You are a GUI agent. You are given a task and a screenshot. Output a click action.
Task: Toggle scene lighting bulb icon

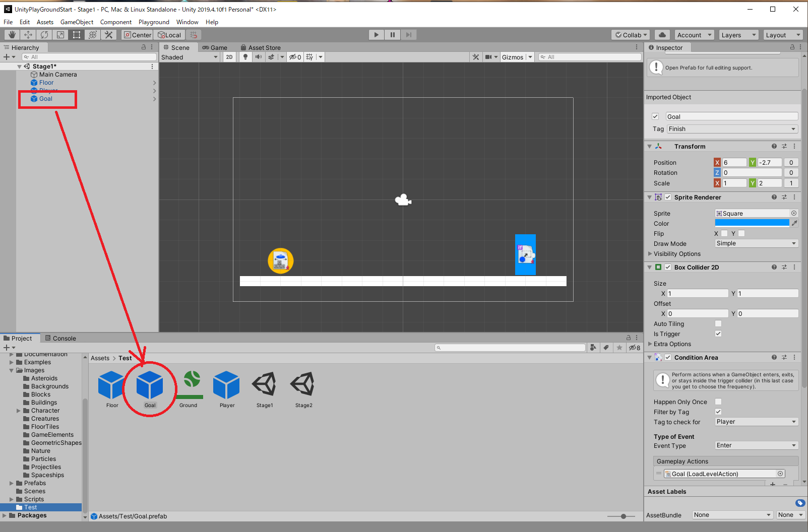point(245,57)
